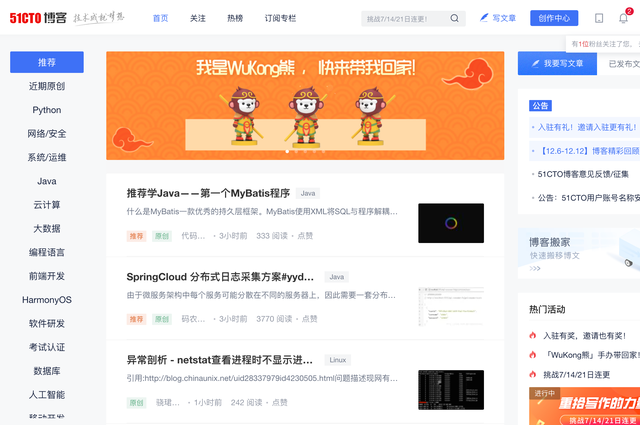Select the 软件研发 sidebar category
Viewport: 640px width, 425px height.
(x=47, y=323)
